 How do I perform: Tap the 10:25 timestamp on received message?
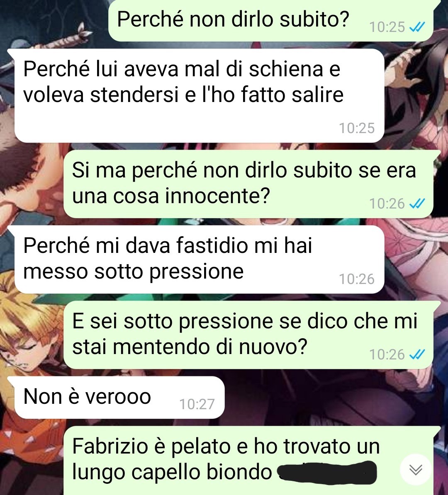click(x=357, y=128)
